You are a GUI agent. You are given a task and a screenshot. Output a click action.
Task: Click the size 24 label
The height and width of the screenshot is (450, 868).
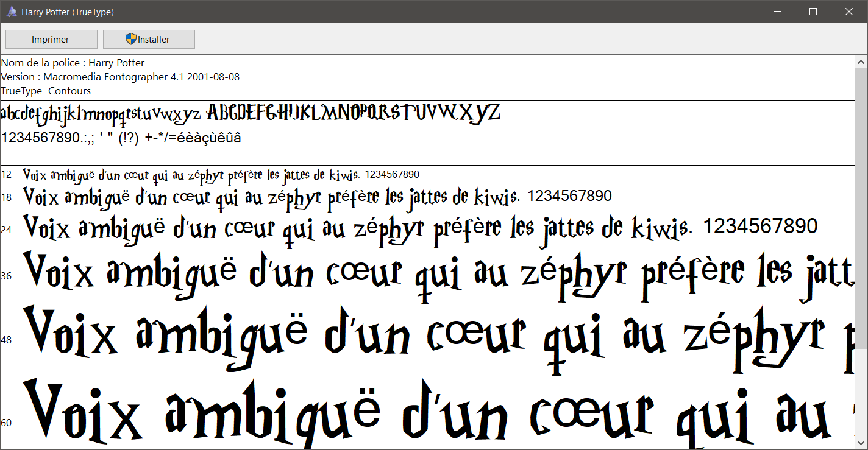click(7, 230)
